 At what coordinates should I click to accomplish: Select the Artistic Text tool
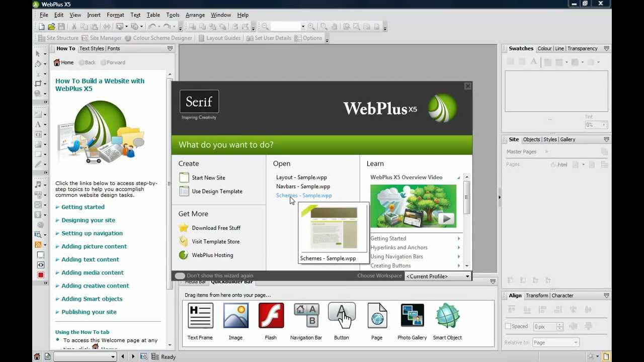click(38, 124)
